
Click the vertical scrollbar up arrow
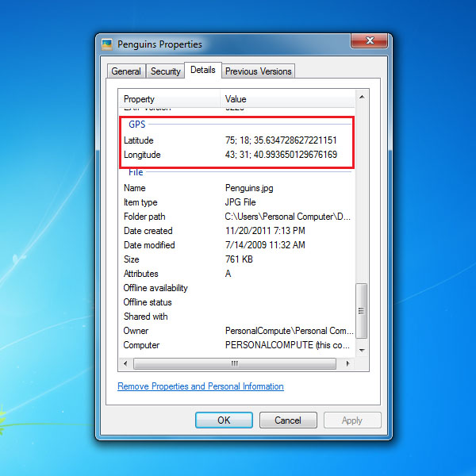pyautogui.click(x=362, y=97)
